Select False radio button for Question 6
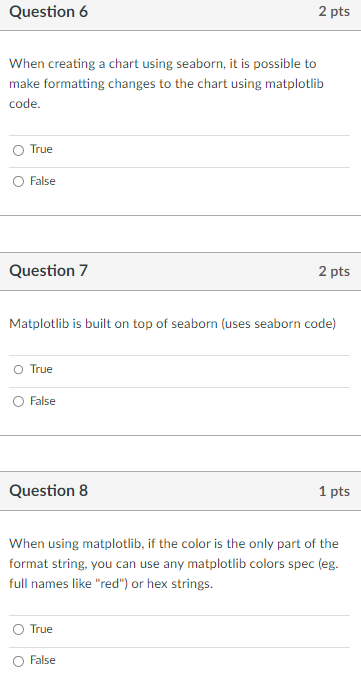361x677 pixels. (18, 182)
